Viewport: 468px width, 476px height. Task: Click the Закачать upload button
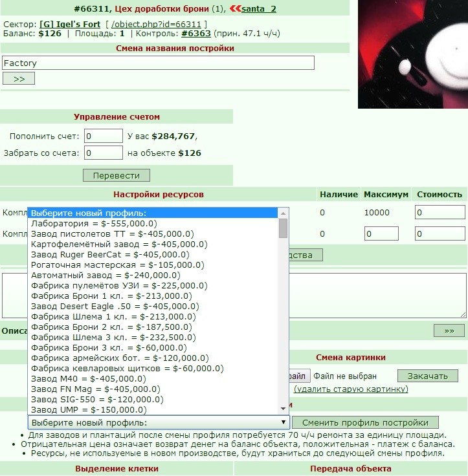[428, 376]
